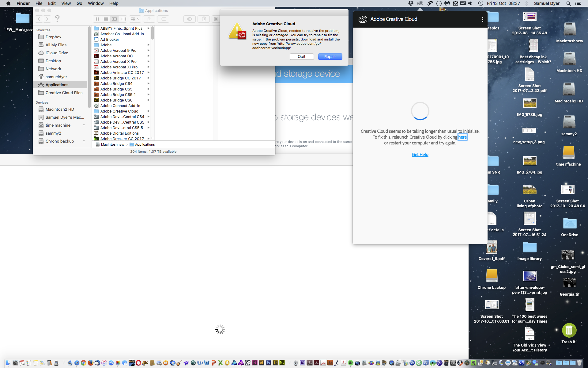Click the Share button in Finder toolbar

149,19
